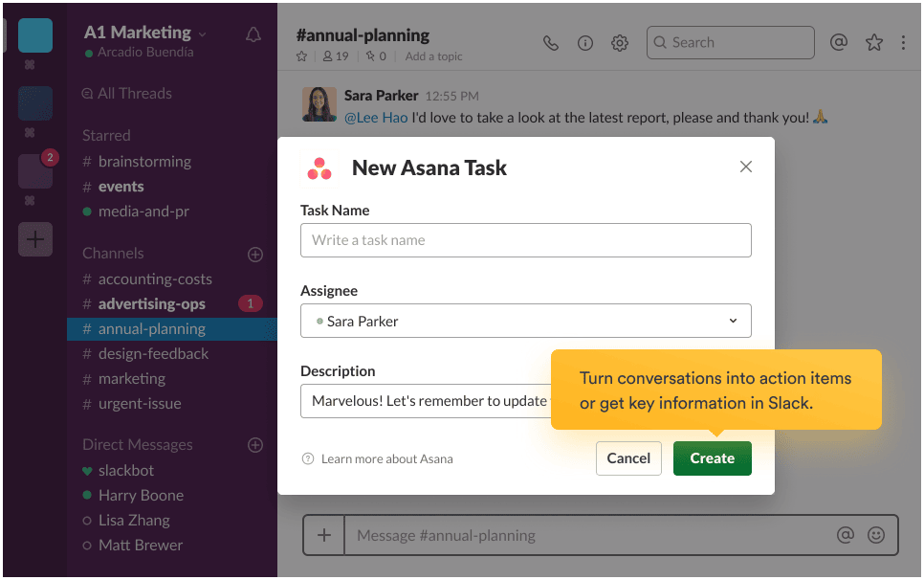Switch to the dark blue workspace tile
The width and height of the screenshot is (924, 580).
click(x=35, y=103)
